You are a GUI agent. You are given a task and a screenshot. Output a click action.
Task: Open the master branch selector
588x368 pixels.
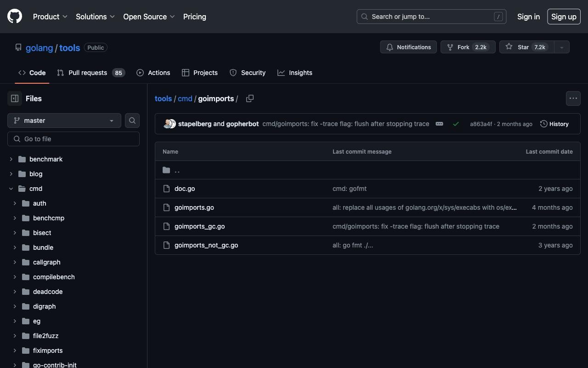pos(64,121)
